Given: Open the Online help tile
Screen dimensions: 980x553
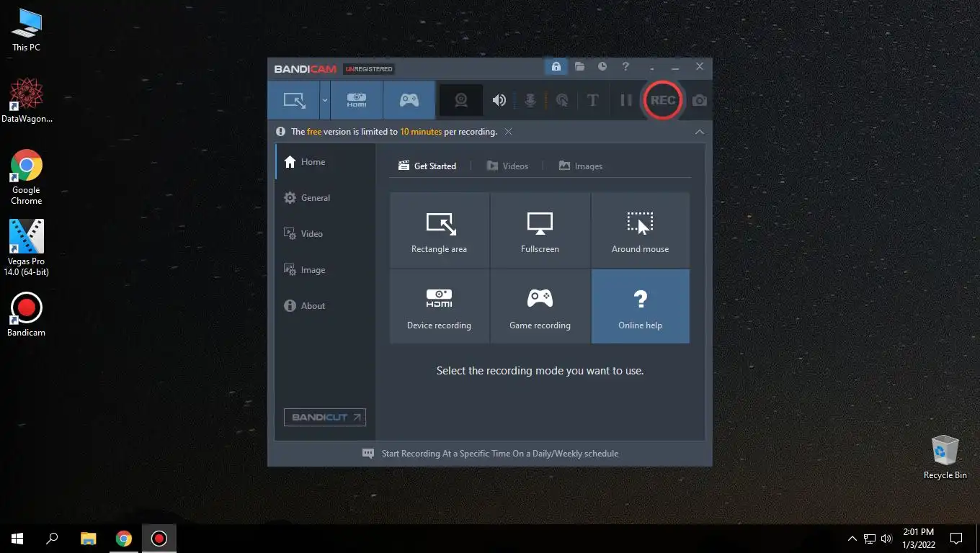Looking at the screenshot, I should click(640, 307).
